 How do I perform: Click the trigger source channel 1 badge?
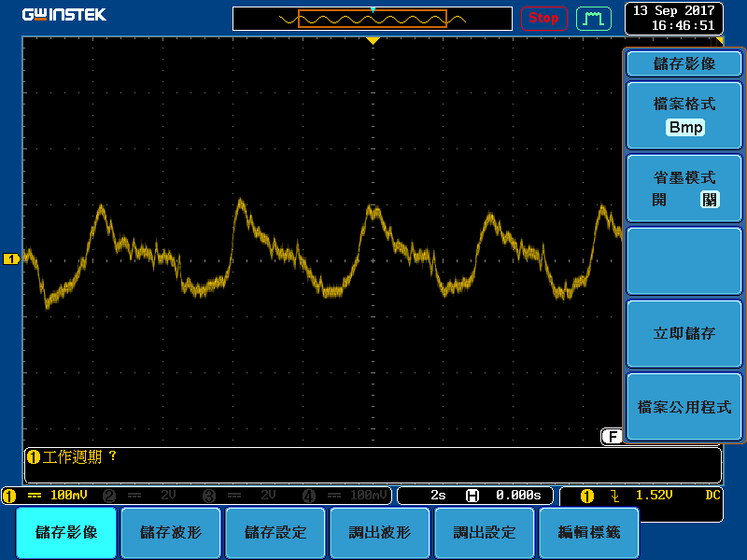click(587, 496)
